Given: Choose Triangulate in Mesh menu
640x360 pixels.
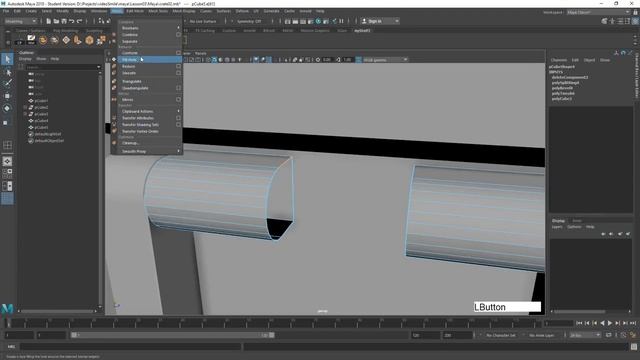Looking at the screenshot, I should 132,81.
